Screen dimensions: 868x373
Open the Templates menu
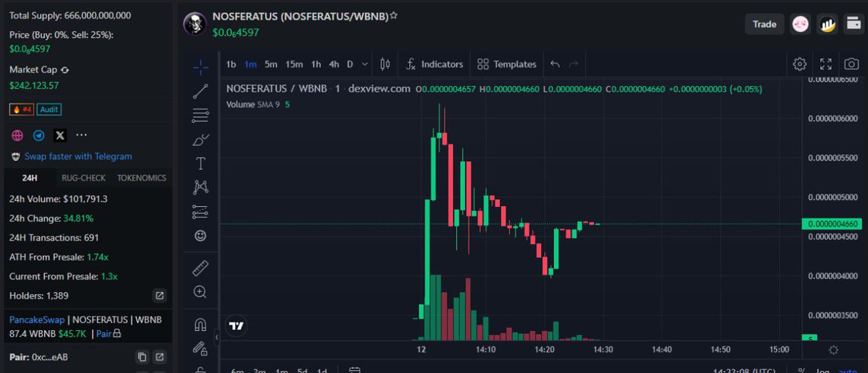[x=507, y=64]
